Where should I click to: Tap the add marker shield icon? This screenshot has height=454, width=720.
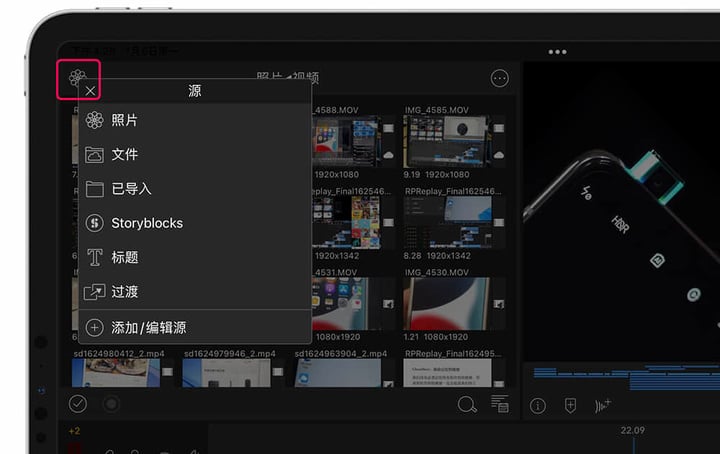click(570, 405)
